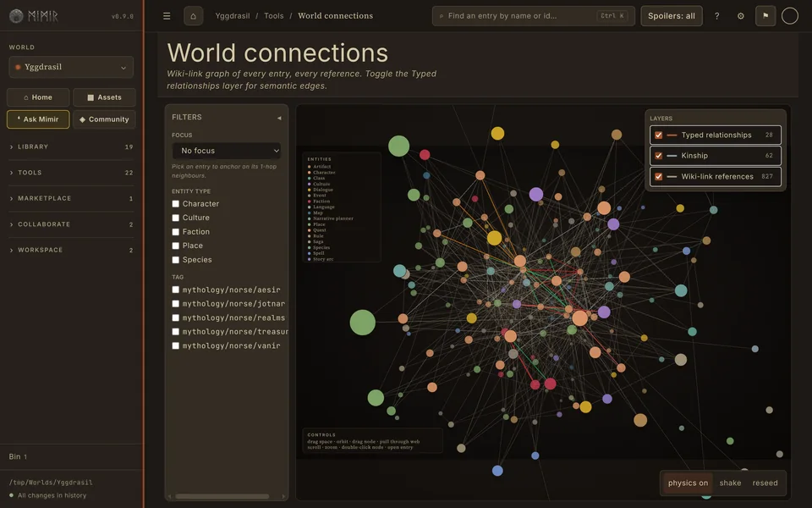Image resolution: width=812 pixels, height=508 pixels.
Task: Click the blue node at graph bottom
Action: pyautogui.click(x=497, y=471)
